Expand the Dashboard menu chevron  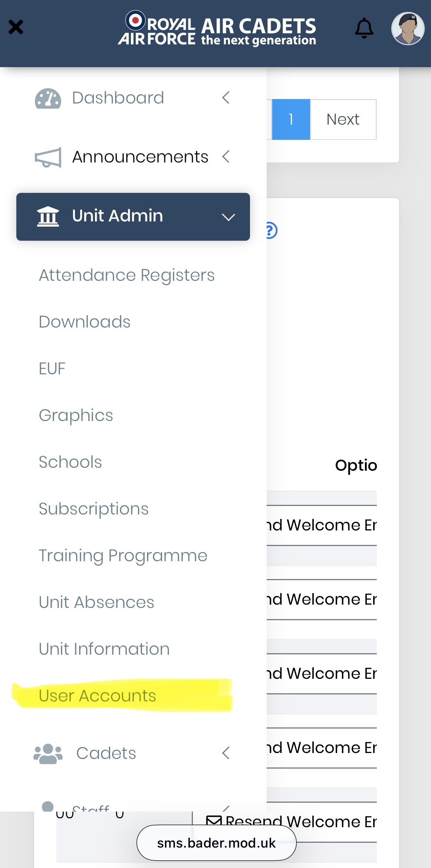point(226,98)
